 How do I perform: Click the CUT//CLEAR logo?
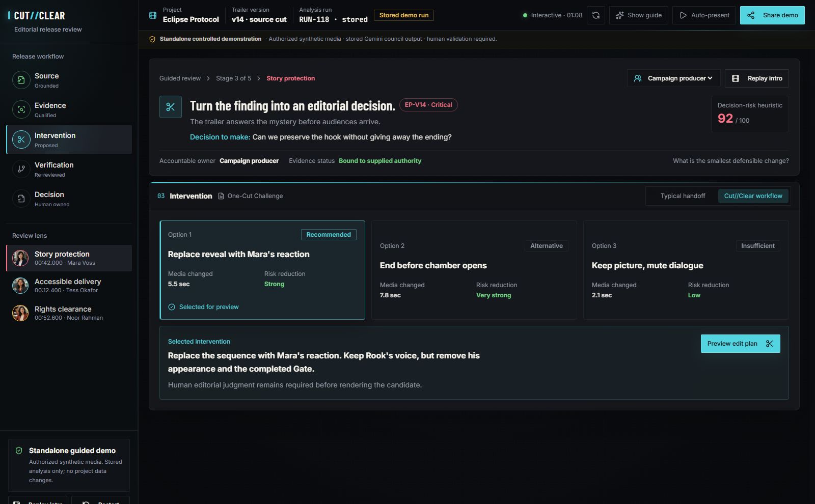(x=37, y=16)
